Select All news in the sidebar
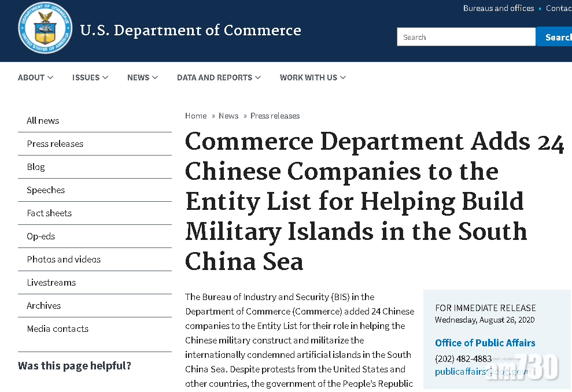Screen dimensions: 572x392 coord(43,121)
